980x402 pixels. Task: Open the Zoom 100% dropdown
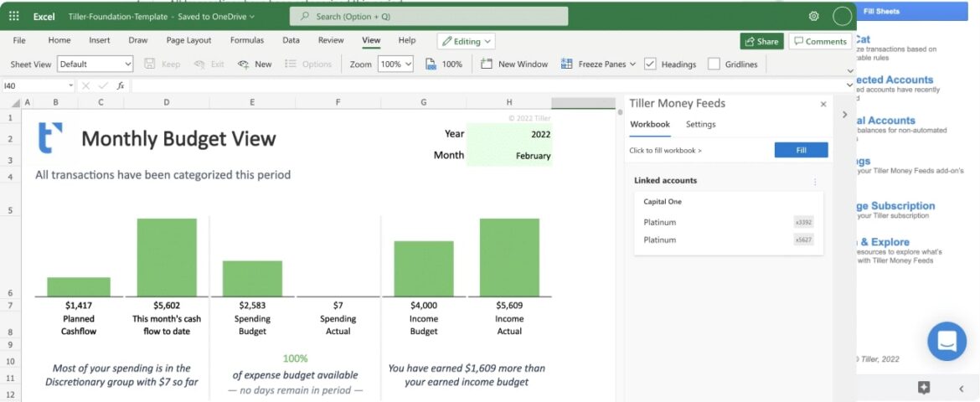[395, 64]
